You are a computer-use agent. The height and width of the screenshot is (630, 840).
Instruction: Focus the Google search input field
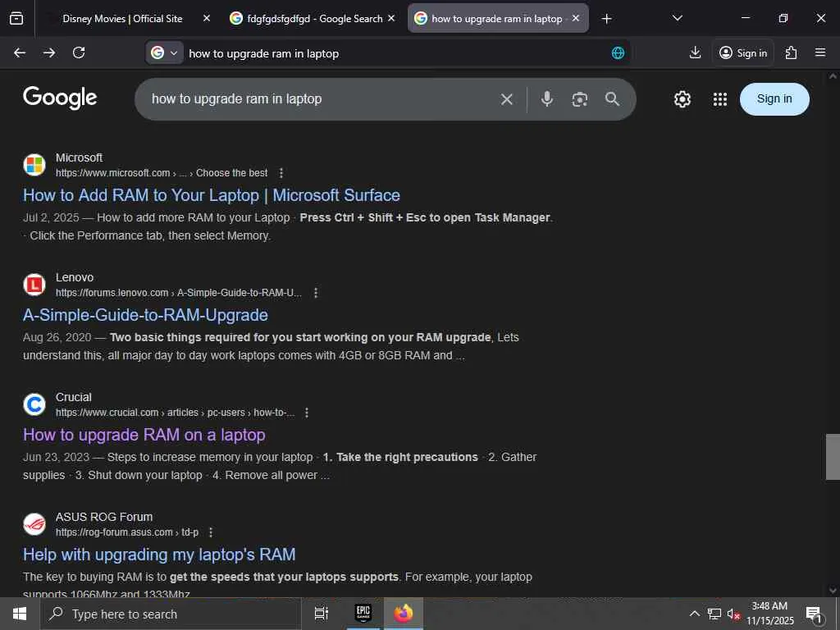tap(322, 99)
